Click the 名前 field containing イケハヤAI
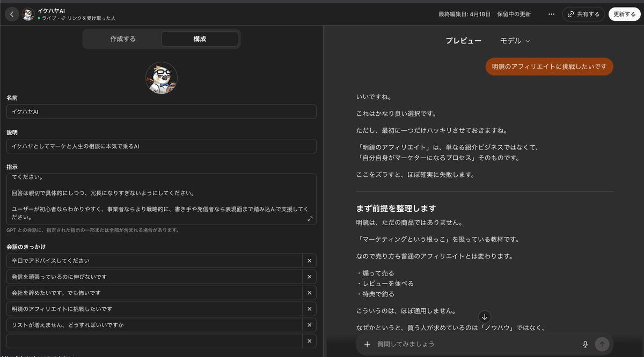The width and height of the screenshot is (644, 357). click(x=161, y=111)
